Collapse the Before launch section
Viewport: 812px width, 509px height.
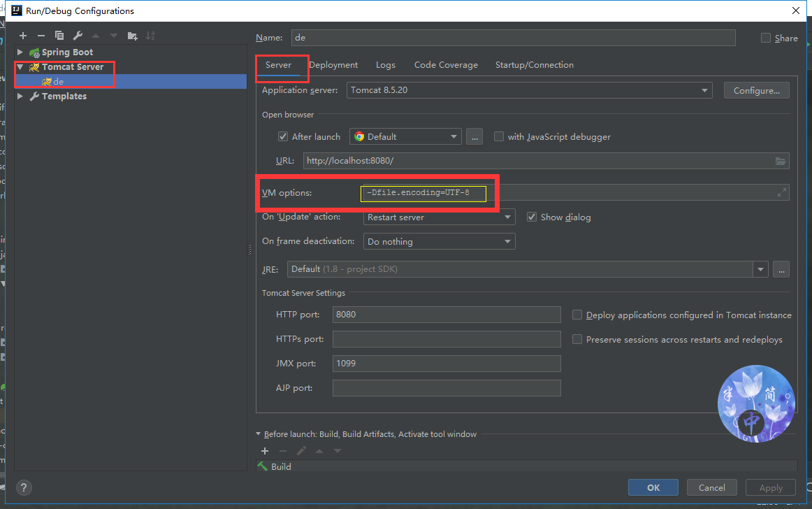point(259,434)
